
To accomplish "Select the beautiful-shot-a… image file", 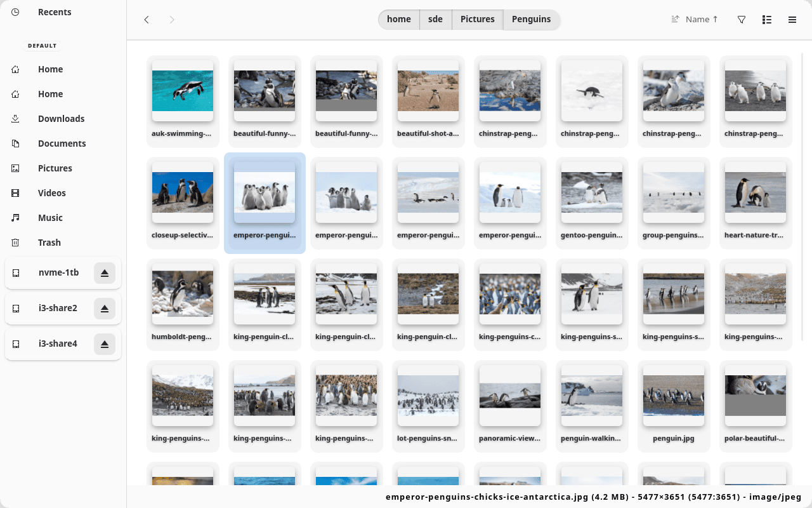I will [x=428, y=102].
